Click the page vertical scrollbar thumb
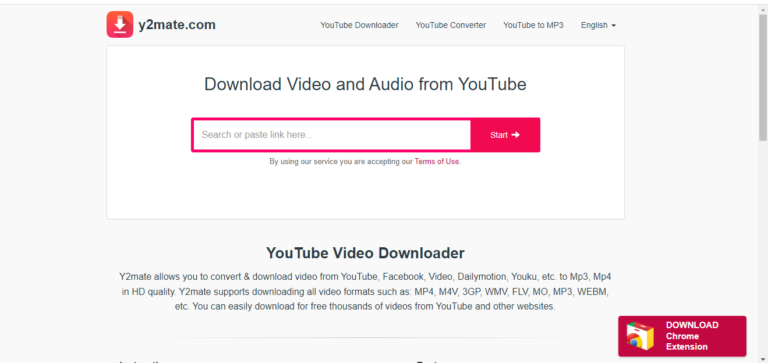 pos(763,78)
